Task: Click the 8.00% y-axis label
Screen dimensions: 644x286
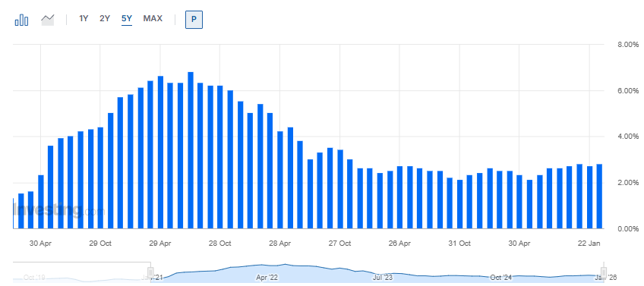Action: 628,44
